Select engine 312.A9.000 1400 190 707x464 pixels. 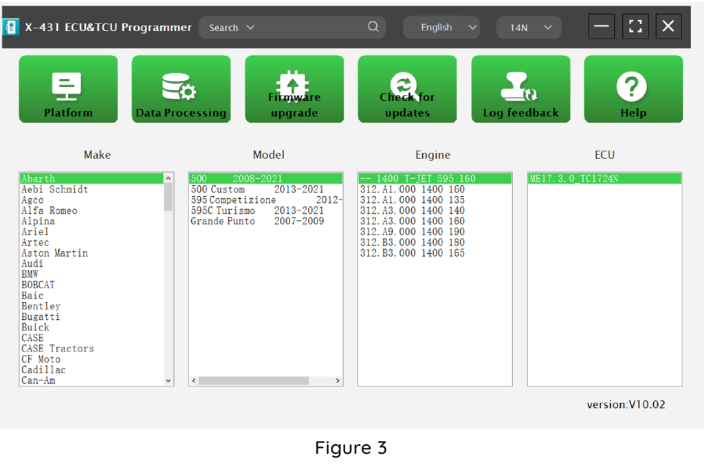[x=412, y=232]
